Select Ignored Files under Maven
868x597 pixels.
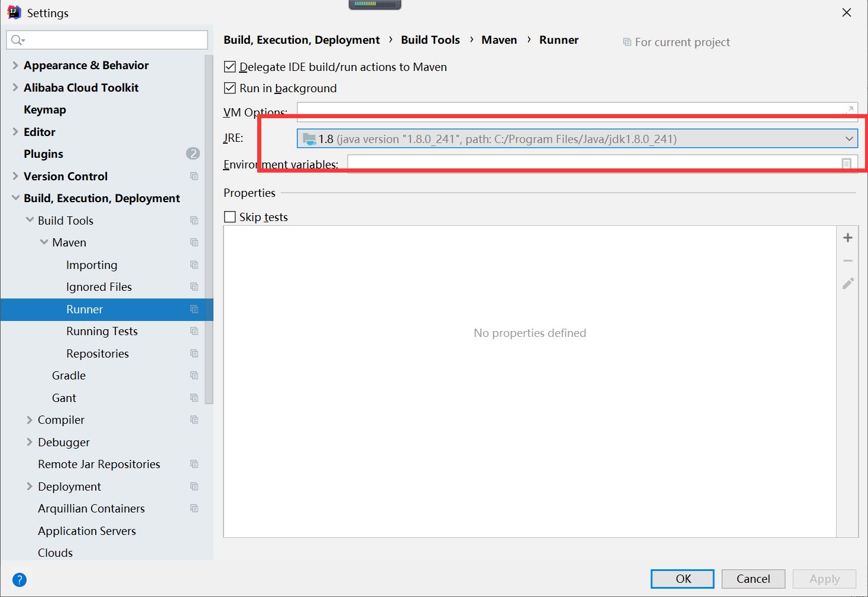click(x=99, y=287)
